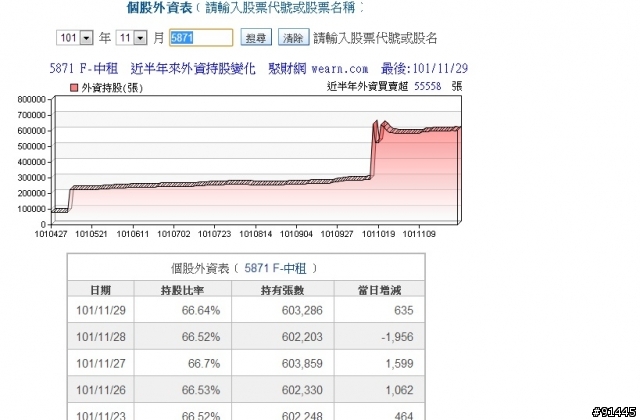Click the 5871 F-中租 link in table header
Viewport: 640px width, 420px height.
tap(275, 268)
